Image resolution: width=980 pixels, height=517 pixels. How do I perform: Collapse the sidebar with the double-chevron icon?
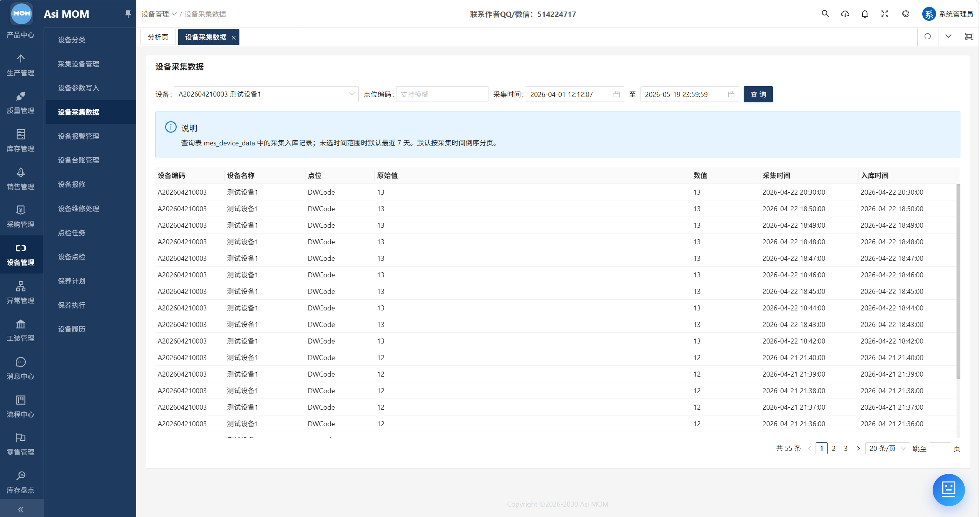click(21, 509)
